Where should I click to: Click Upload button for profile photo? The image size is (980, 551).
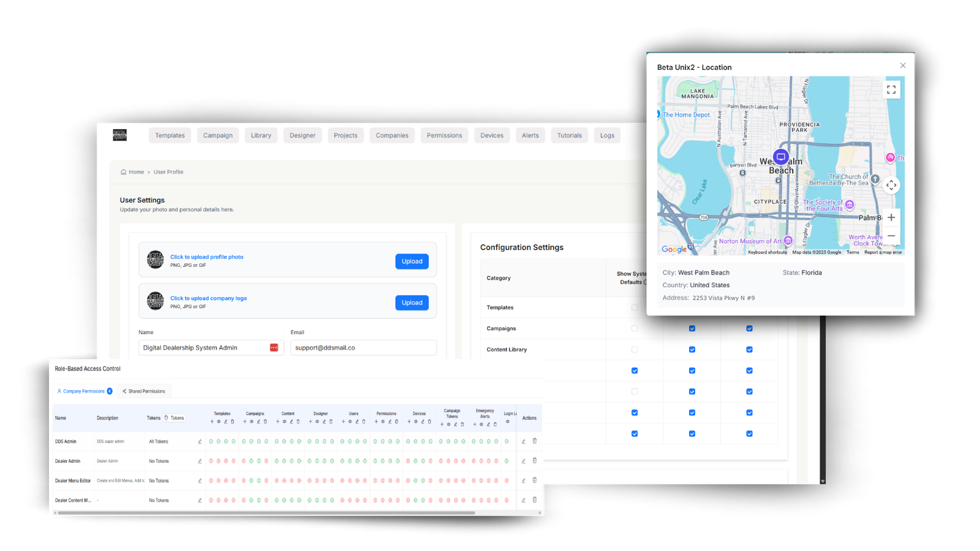(x=412, y=261)
